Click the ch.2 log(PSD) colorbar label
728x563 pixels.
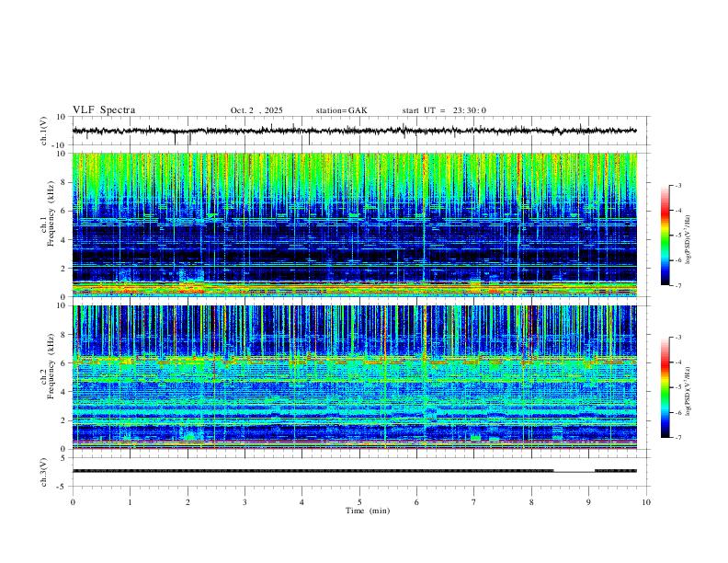click(688, 392)
